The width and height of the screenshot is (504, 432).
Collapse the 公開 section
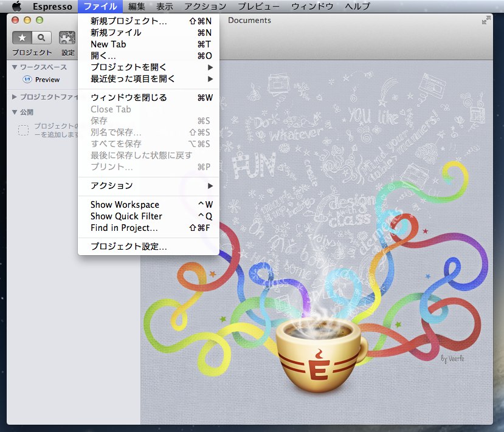click(x=15, y=112)
